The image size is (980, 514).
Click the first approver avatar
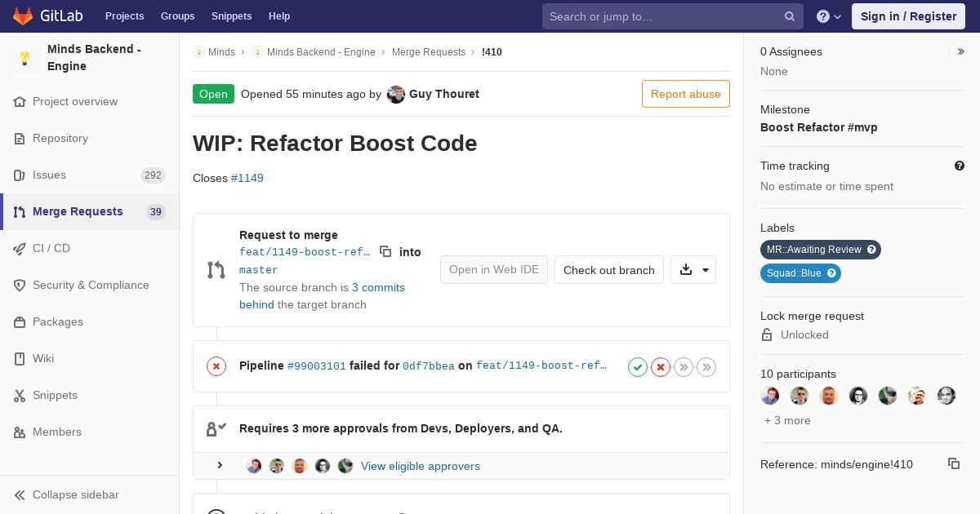click(x=254, y=466)
